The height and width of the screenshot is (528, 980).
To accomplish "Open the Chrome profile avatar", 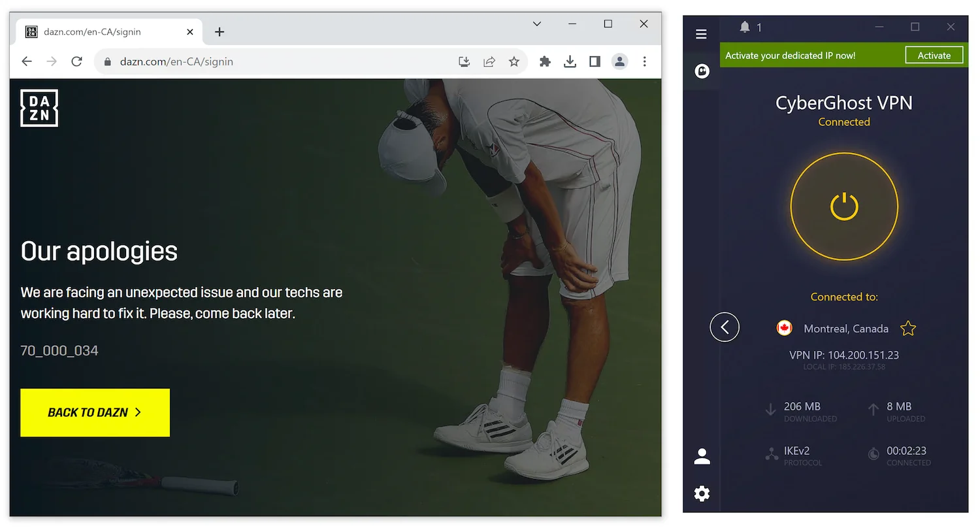I will point(619,61).
